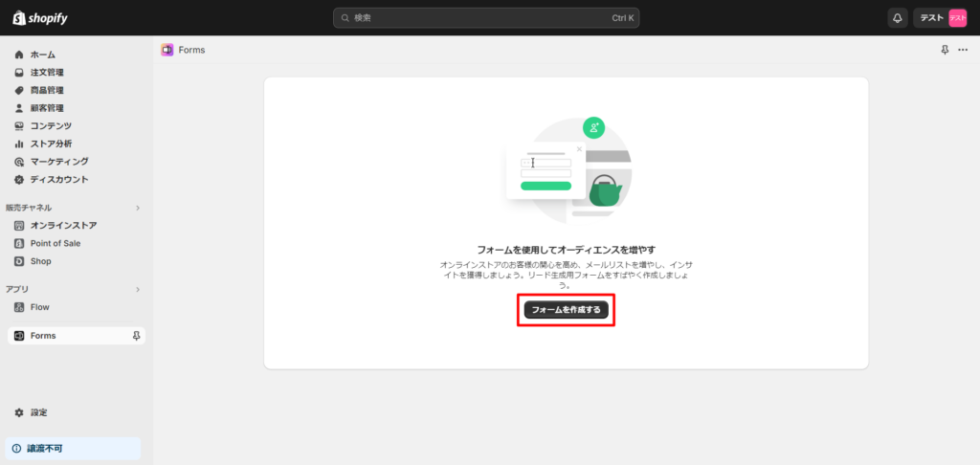Click the Forms app icon in header
The height and width of the screenshot is (465, 980).
pos(167,50)
